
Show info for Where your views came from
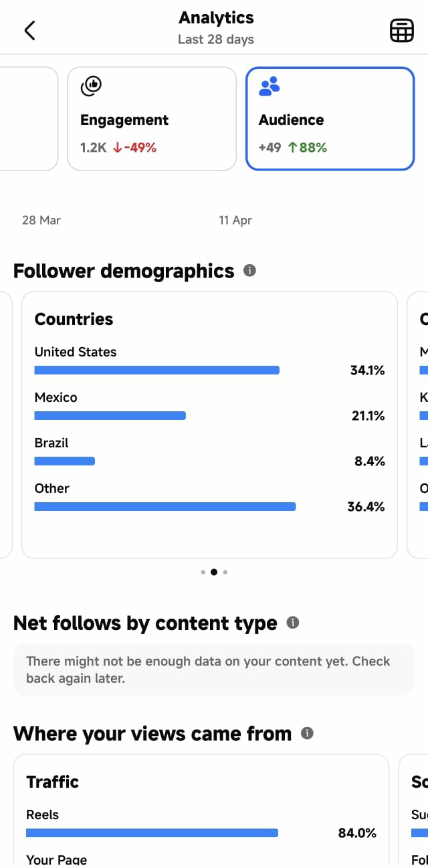click(x=308, y=733)
